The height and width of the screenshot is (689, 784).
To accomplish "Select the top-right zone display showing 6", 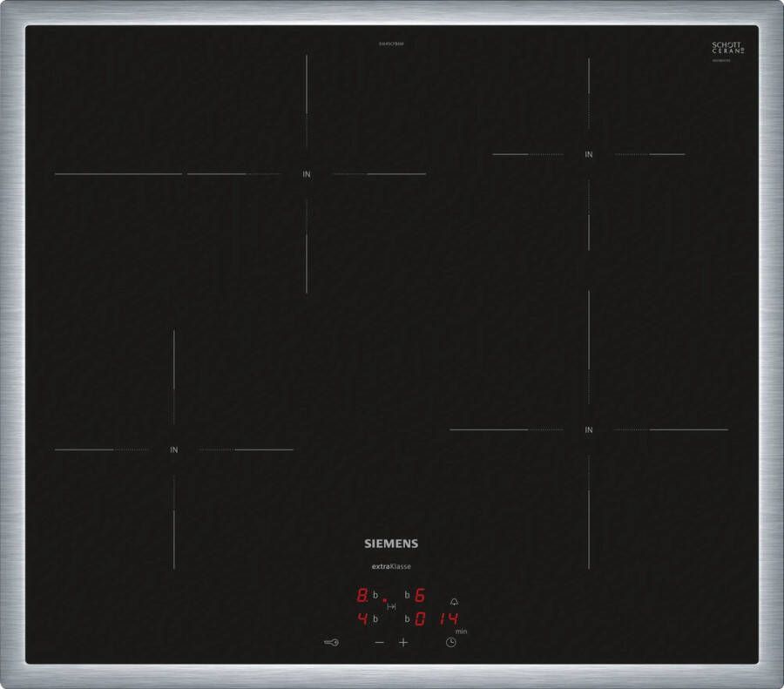I will tap(419, 597).
